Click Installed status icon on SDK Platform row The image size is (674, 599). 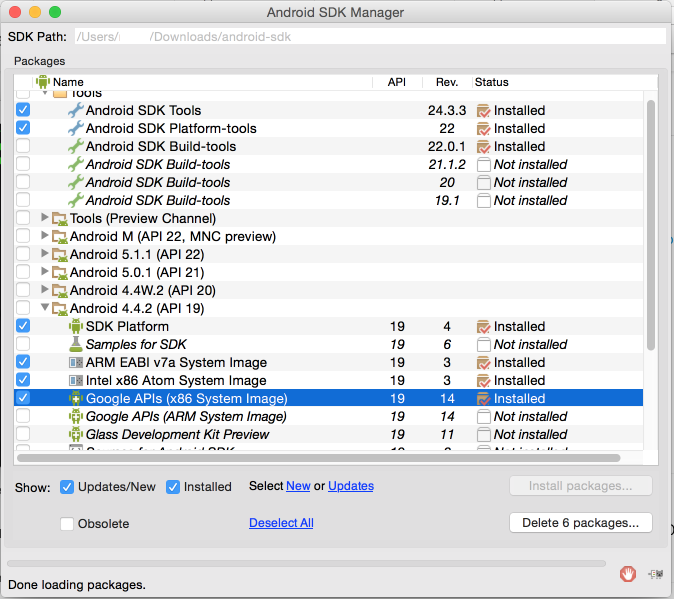(x=484, y=327)
